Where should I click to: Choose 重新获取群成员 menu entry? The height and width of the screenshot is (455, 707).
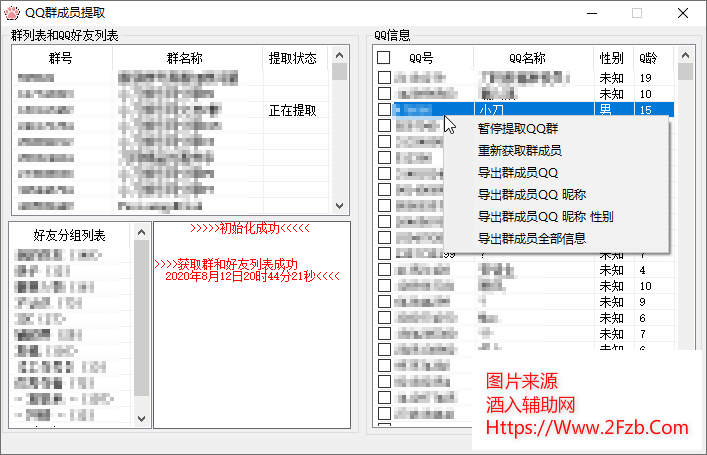[519, 151]
